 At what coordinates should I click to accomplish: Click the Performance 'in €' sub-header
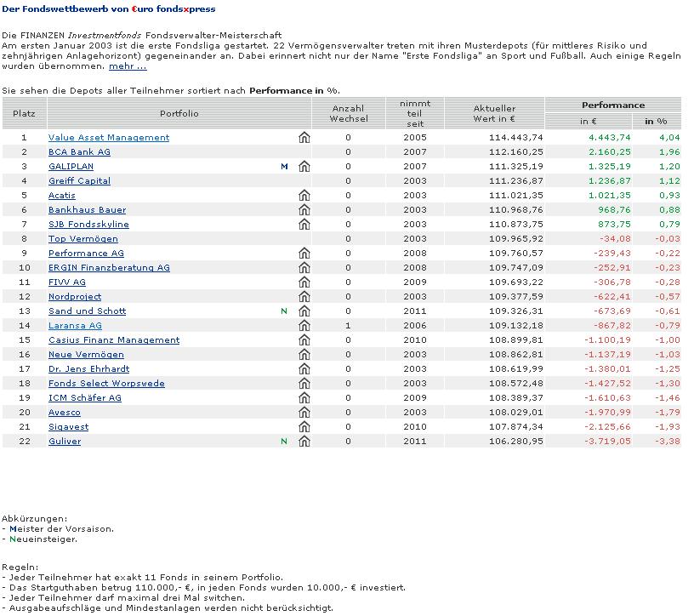coord(589,122)
